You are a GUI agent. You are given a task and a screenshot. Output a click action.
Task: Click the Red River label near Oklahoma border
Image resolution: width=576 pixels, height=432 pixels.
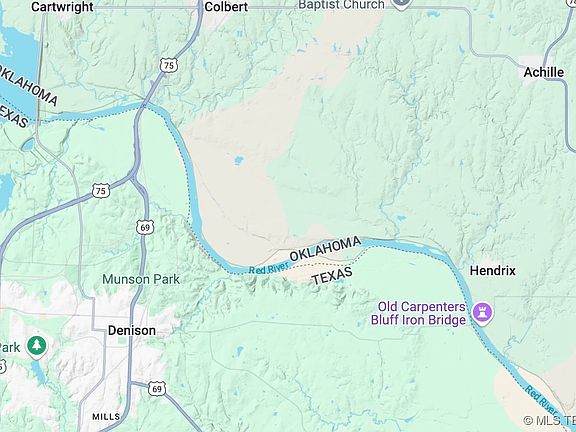269,268
